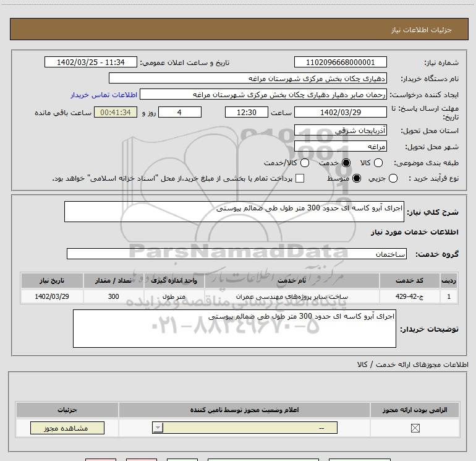The image size is (476, 461).
Task: Click the 00:41:34 remaining time field
Action: click(x=116, y=112)
